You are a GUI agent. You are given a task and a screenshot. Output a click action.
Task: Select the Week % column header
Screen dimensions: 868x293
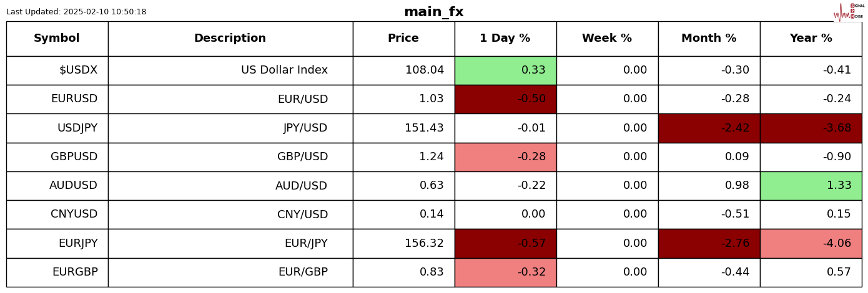pyautogui.click(x=607, y=39)
